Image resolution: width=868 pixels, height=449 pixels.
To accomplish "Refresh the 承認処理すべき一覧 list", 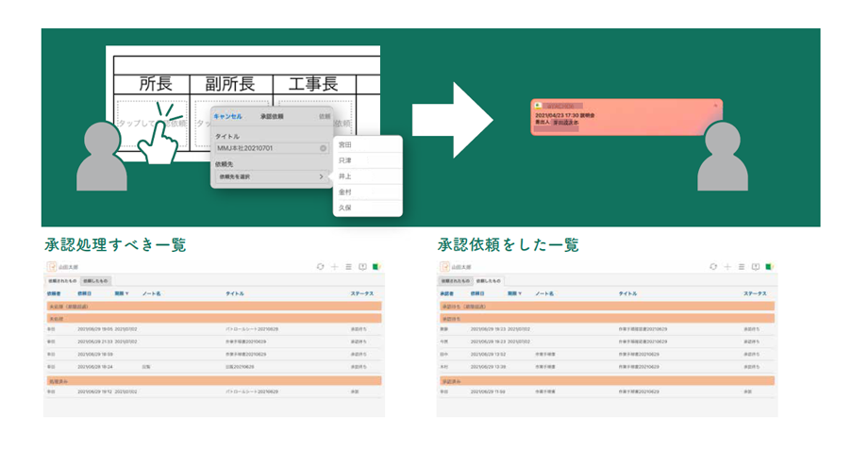I will 320,267.
